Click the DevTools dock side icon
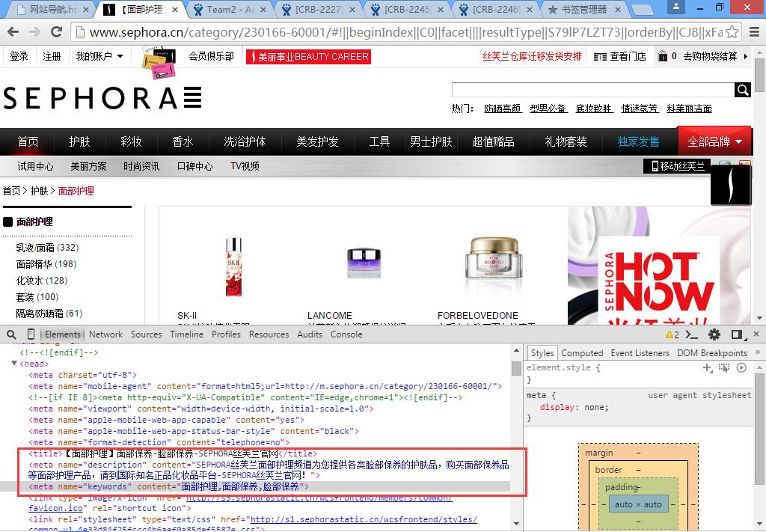 pos(737,334)
